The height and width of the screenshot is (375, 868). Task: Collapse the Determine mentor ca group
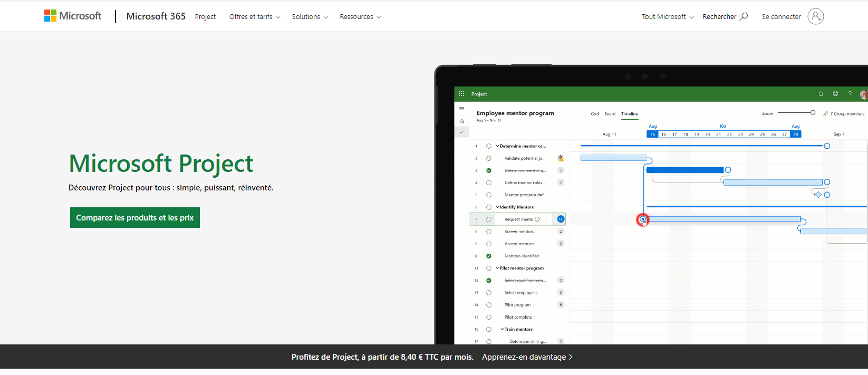pyautogui.click(x=497, y=146)
